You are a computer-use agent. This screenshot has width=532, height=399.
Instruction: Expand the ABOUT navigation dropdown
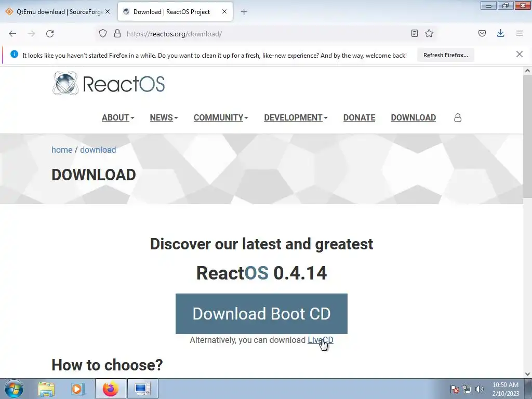118,117
